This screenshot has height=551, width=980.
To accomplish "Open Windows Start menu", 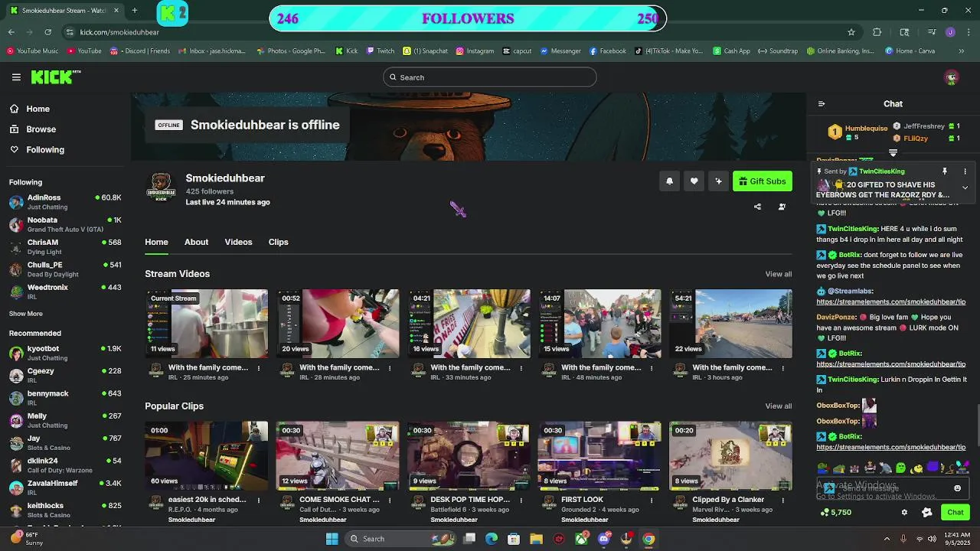I will [x=332, y=539].
